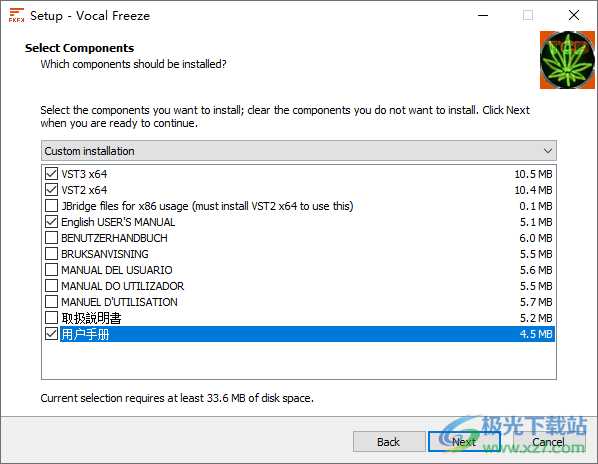
Task: Click the 10.5 MB size value
Action: point(533,174)
